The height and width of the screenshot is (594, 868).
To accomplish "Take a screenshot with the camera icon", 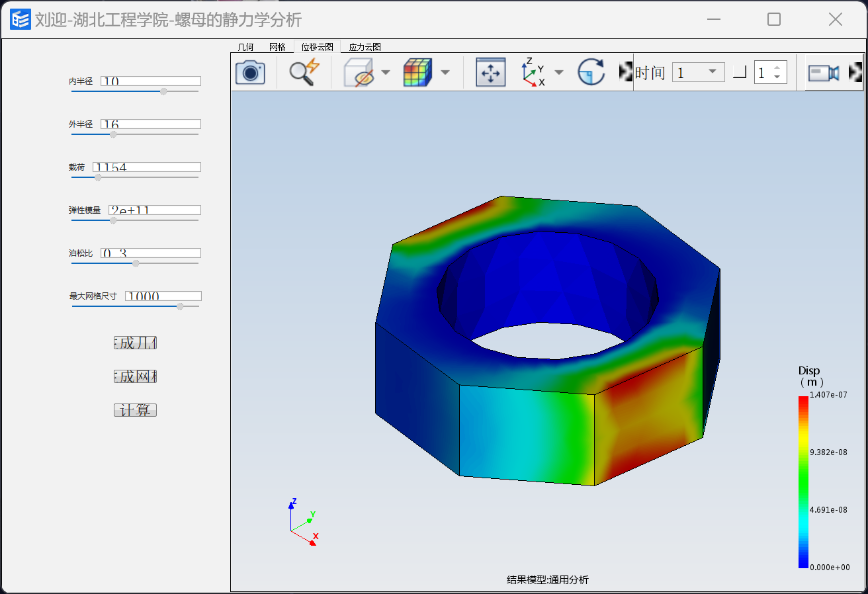I will click(x=250, y=71).
